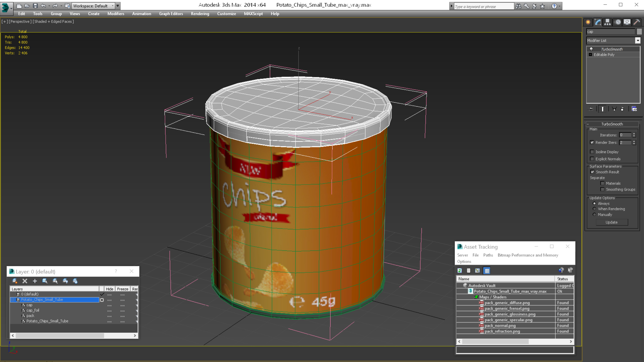Click Create New Layer icon in Layer dialog

tap(15, 281)
